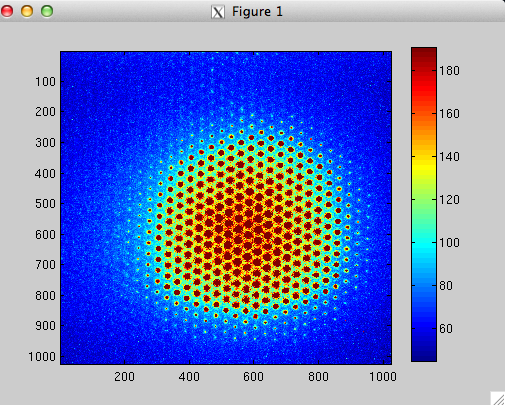The width and height of the screenshot is (505, 405).
Task: Click the dark red top of the colorbar
Action: [424, 55]
